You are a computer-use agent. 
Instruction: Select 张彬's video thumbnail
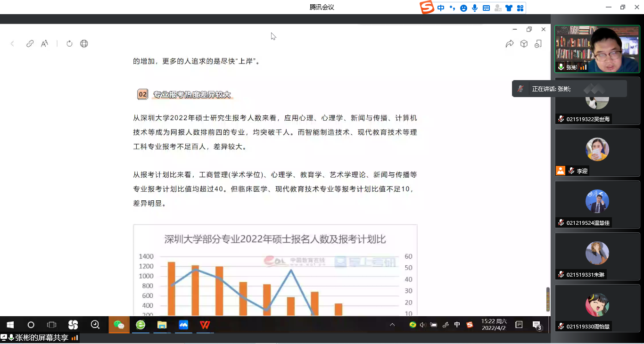[x=597, y=49]
